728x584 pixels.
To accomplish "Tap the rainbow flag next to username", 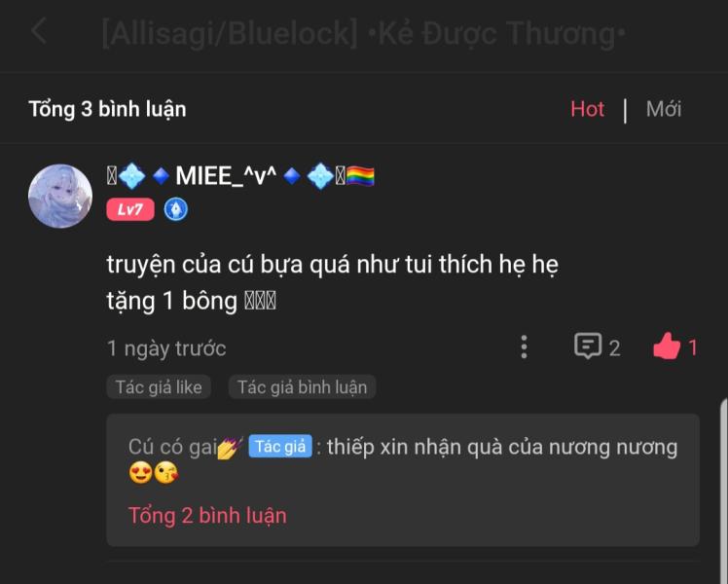I will (x=360, y=176).
